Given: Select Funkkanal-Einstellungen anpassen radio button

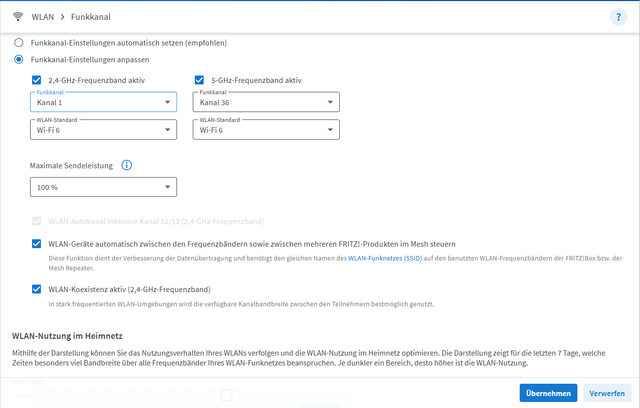Looking at the screenshot, I should click(x=19, y=60).
